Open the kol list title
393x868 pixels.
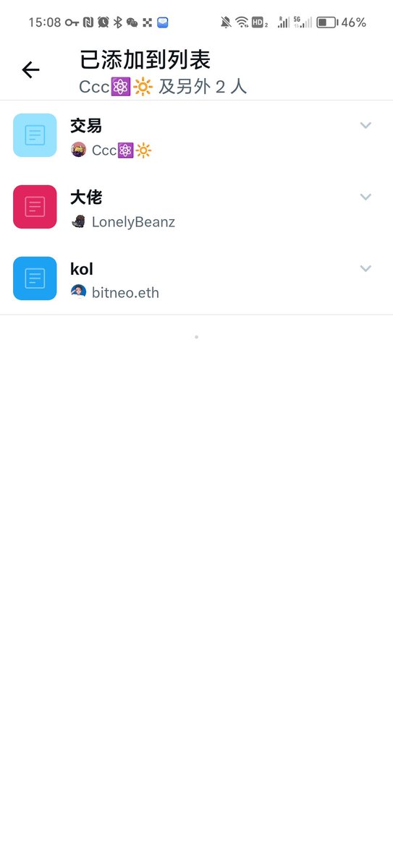coord(82,269)
